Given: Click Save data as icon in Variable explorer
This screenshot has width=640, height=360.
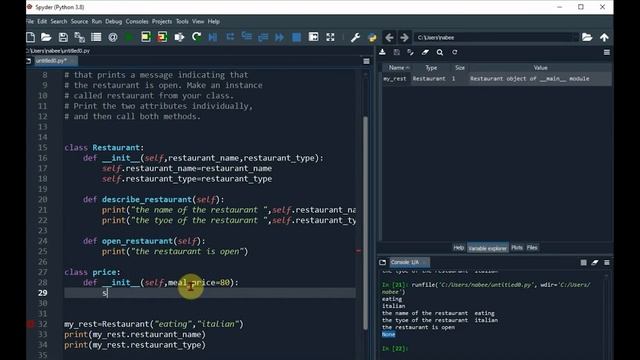Looking at the screenshot, I should [411, 52].
